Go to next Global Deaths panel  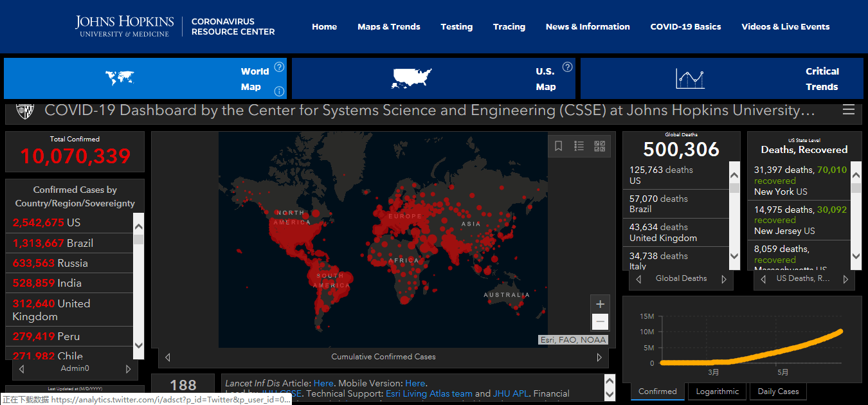pyautogui.click(x=724, y=279)
